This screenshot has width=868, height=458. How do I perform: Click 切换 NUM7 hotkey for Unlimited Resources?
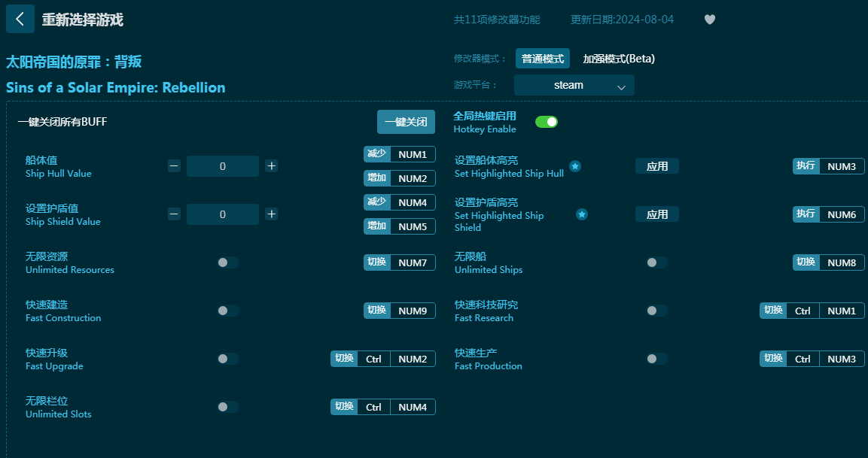pyautogui.click(x=400, y=262)
